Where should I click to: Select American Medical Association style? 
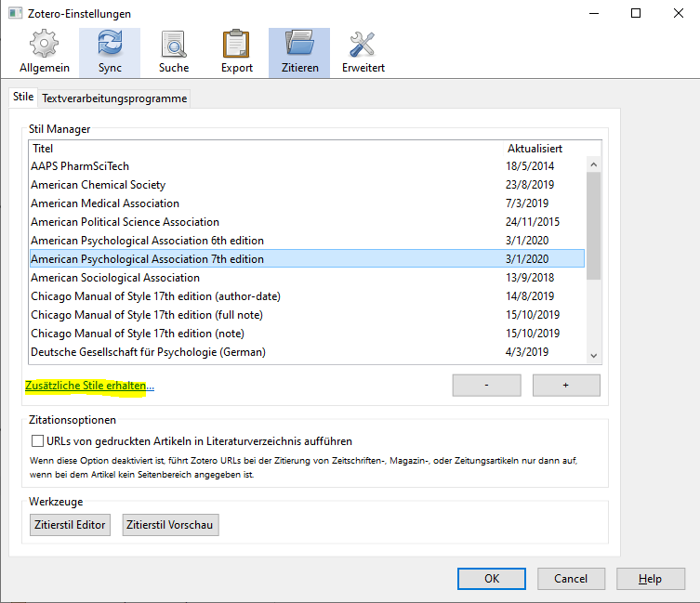(307, 203)
